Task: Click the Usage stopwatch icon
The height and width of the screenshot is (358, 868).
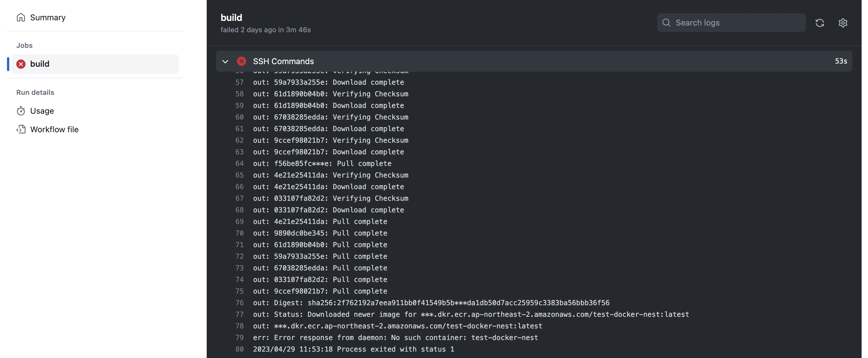Action: pos(21,111)
